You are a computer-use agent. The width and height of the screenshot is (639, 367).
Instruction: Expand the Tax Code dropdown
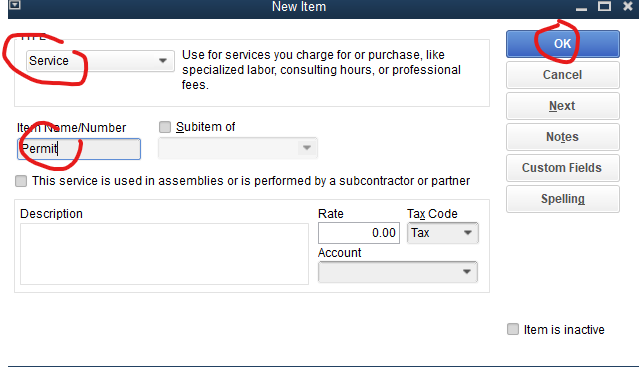(x=468, y=233)
